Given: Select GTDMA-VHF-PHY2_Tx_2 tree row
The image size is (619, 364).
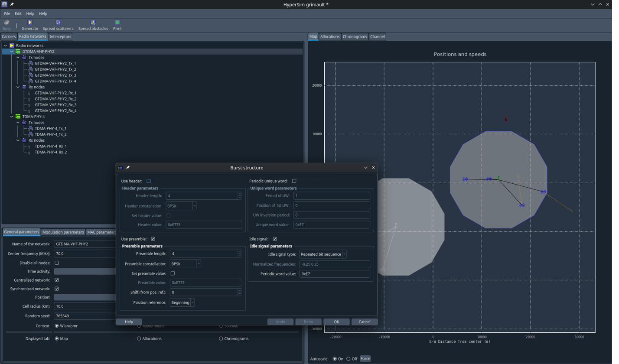Looking at the screenshot, I should click(x=55, y=69).
